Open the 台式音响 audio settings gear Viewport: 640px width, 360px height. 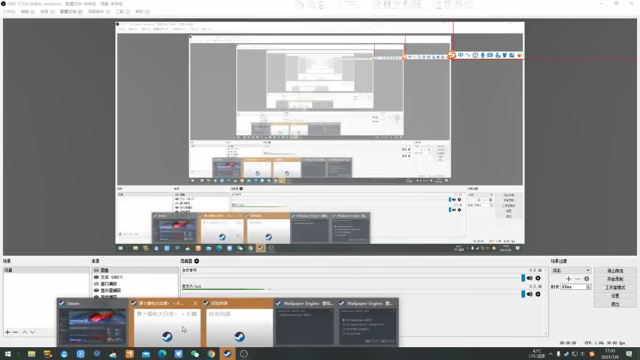point(538,278)
